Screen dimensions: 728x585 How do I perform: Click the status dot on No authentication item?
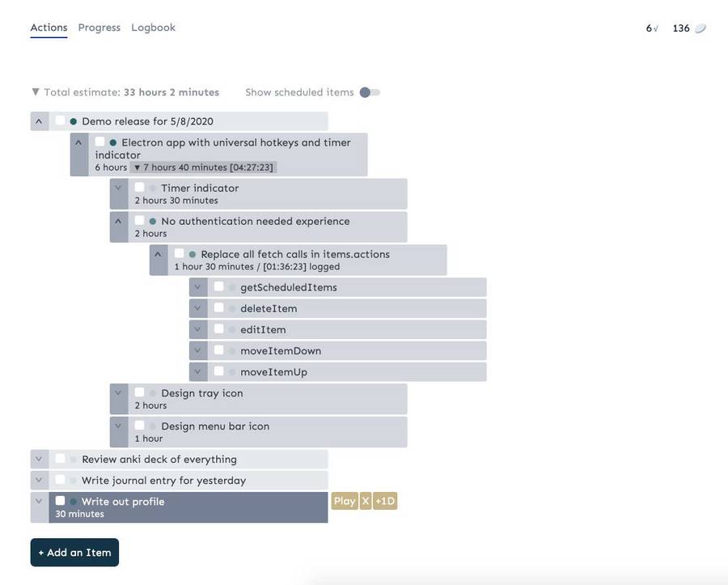point(153,221)
